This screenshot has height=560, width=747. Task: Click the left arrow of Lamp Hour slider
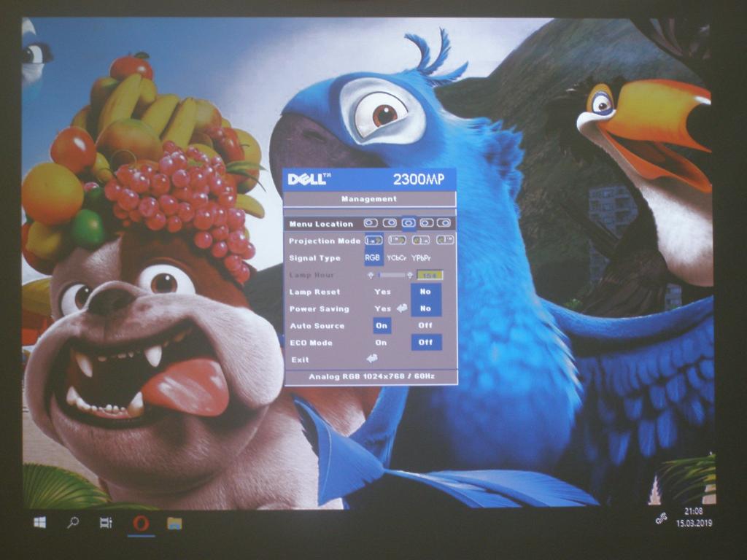tap(371, 275)
